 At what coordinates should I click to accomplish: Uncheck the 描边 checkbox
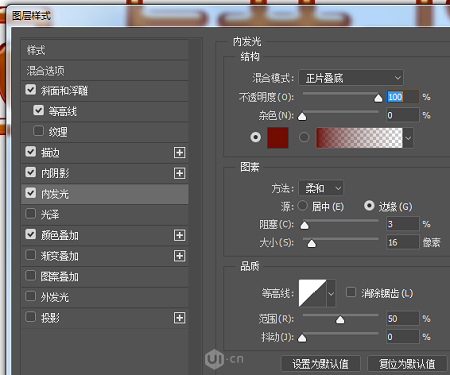31,151
